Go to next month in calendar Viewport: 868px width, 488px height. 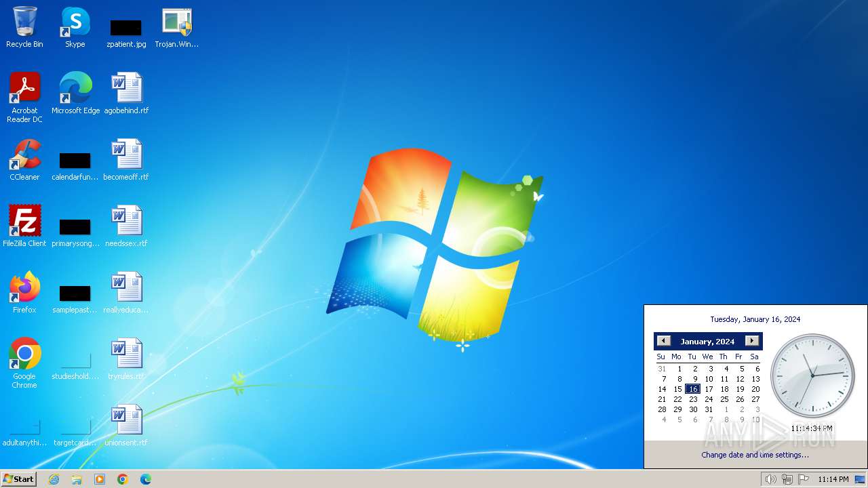click(752, 341)
